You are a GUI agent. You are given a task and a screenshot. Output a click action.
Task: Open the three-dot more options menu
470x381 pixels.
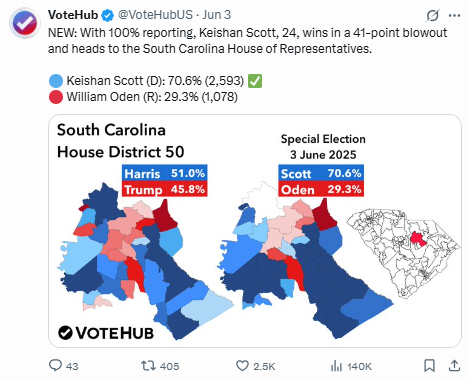click(x=455, y=15)
